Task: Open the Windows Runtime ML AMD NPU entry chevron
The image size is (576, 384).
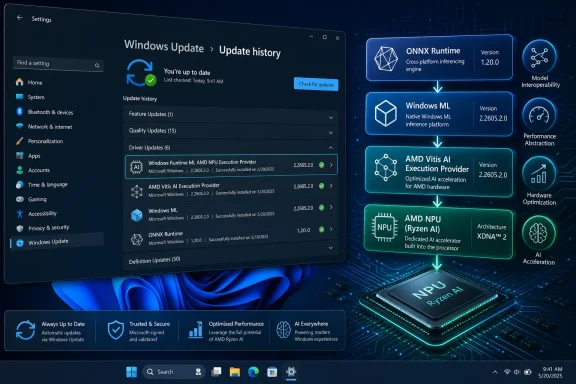Action: click(331, 165)
